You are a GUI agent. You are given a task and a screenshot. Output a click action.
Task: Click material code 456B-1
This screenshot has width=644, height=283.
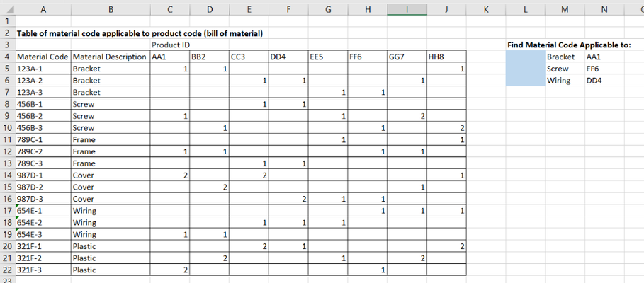(x=43, y=104)
